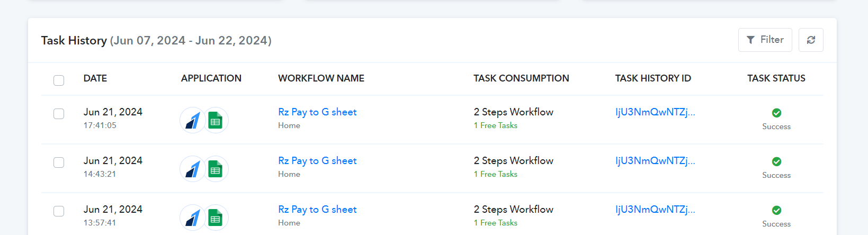The height and width of the screenshot is (235, 868).
Task: Tick the checkbox for the 13:57:41 task
Action: pos(59,211)
